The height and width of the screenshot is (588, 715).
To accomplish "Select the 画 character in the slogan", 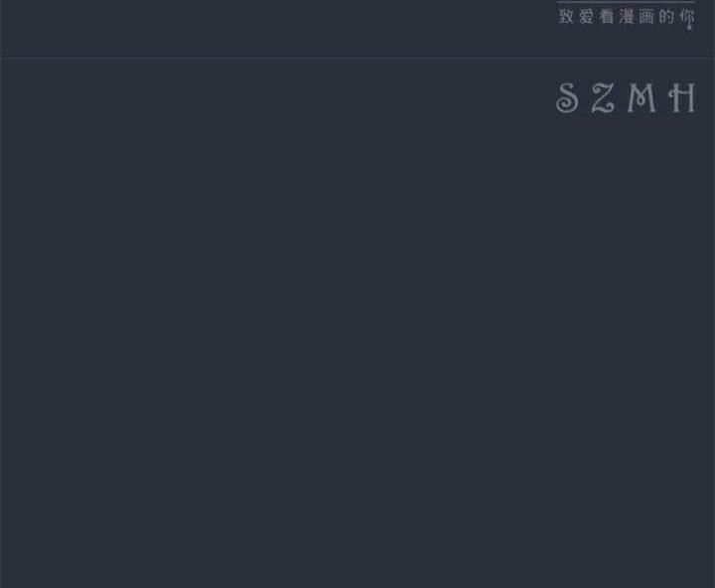I will pyautogui.click(x=646, y=17).
